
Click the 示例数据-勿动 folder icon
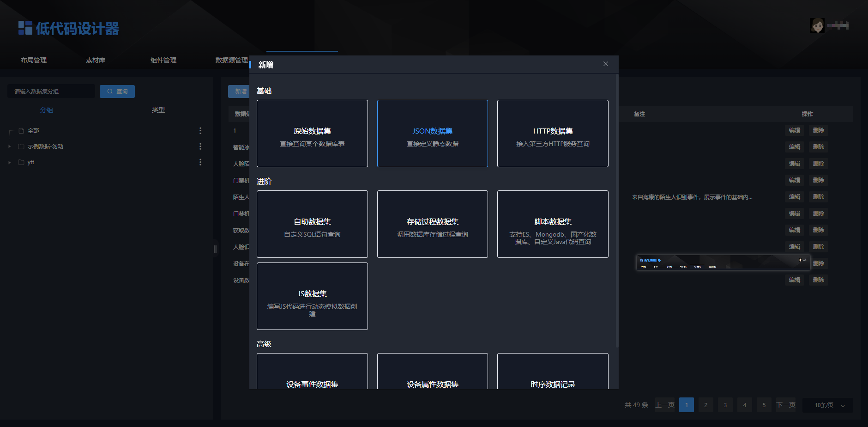click(x=21, y=146)
